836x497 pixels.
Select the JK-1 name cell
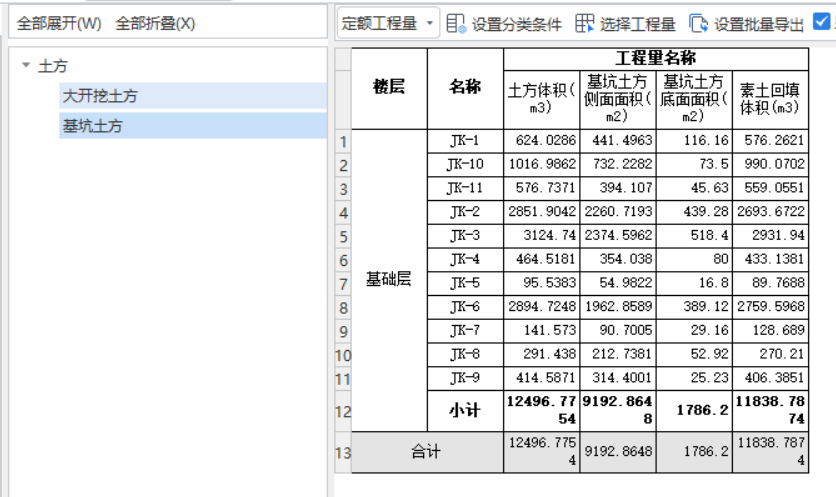(x=465, y=141)
